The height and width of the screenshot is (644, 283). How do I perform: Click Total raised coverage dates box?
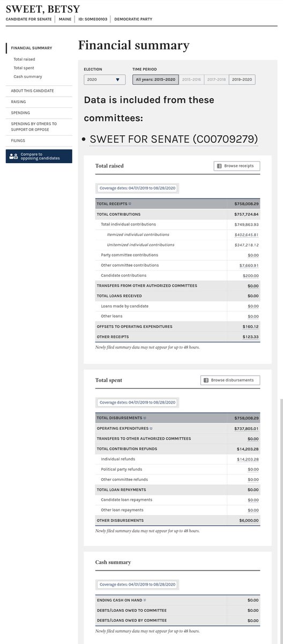(x=137, y=188)
